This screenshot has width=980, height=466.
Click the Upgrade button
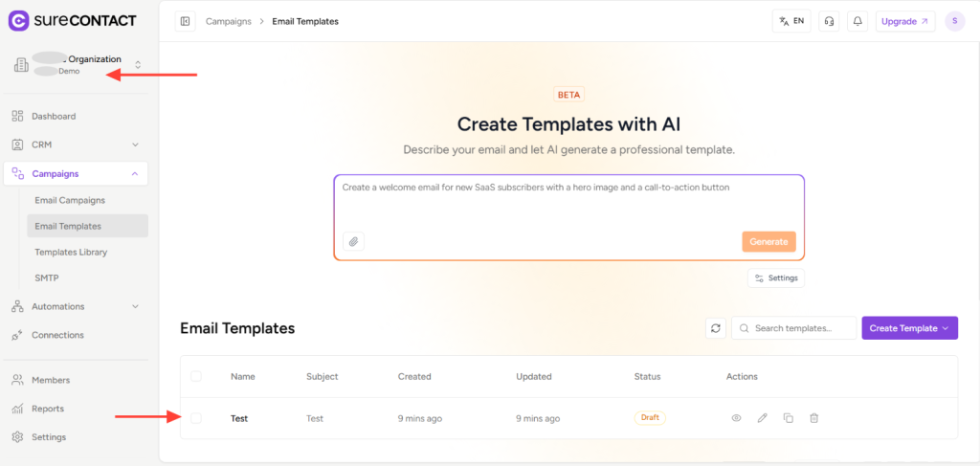[904, 21]
